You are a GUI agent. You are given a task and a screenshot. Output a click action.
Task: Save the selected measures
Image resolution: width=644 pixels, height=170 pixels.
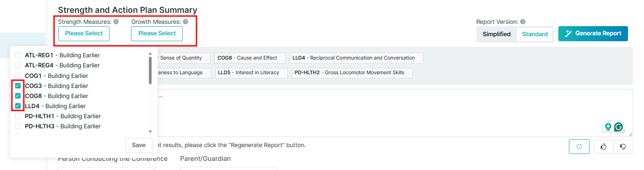(x=139, y=145)
